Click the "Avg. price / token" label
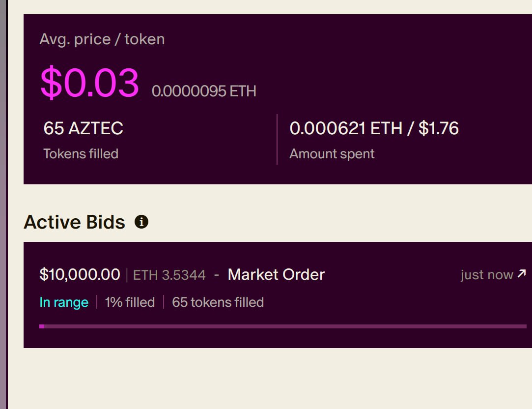Screen dimensions: 532x409 102,39
